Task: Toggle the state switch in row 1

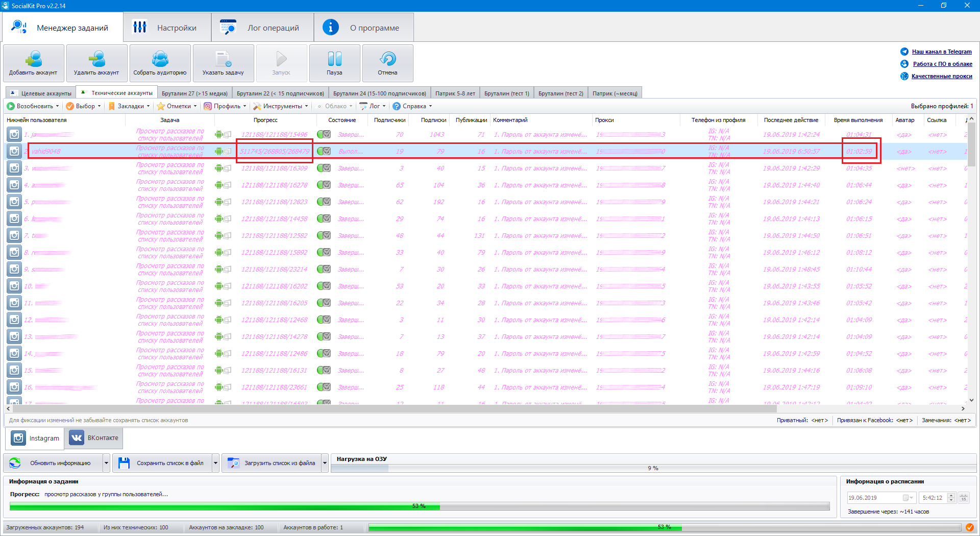Action: [x=324, y=135]
